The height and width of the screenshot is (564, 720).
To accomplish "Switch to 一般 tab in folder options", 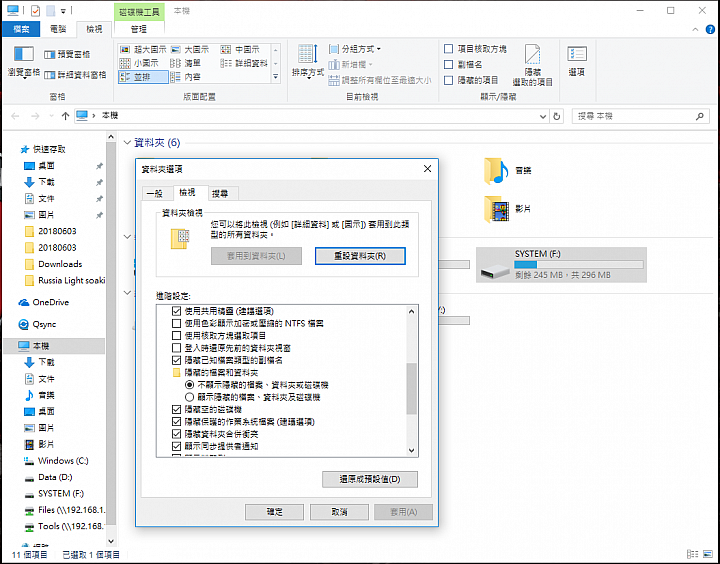I will (x=155, y=193).
